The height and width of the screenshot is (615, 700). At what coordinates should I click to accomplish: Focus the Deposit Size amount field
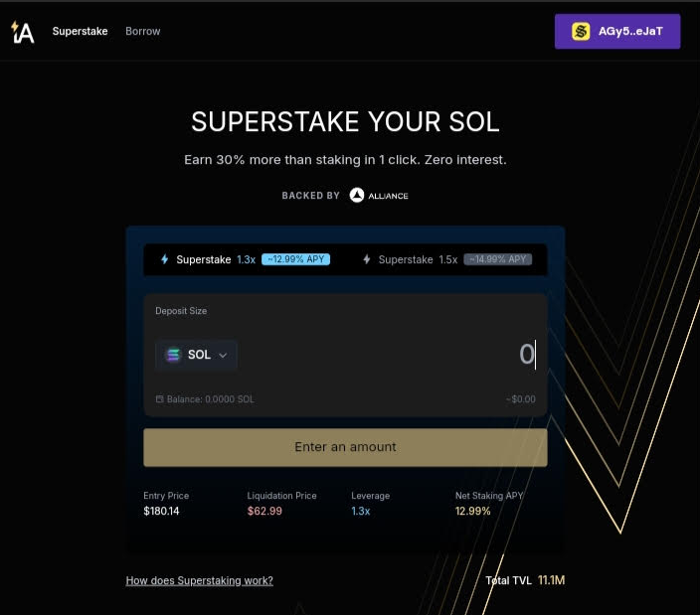click(437, 355)
